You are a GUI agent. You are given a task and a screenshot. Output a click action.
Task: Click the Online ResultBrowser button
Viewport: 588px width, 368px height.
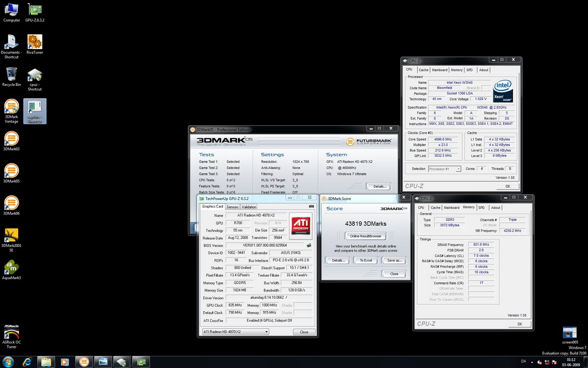point(366,237)
